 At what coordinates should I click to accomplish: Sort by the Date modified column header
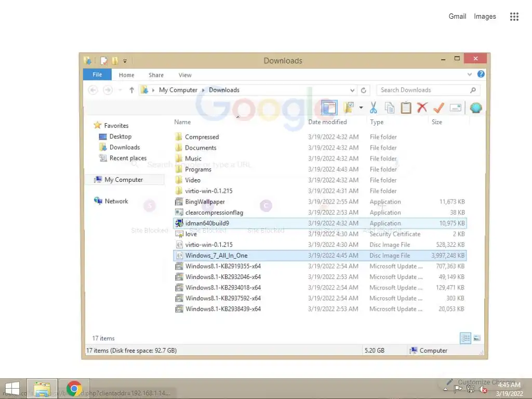point(327,122)
